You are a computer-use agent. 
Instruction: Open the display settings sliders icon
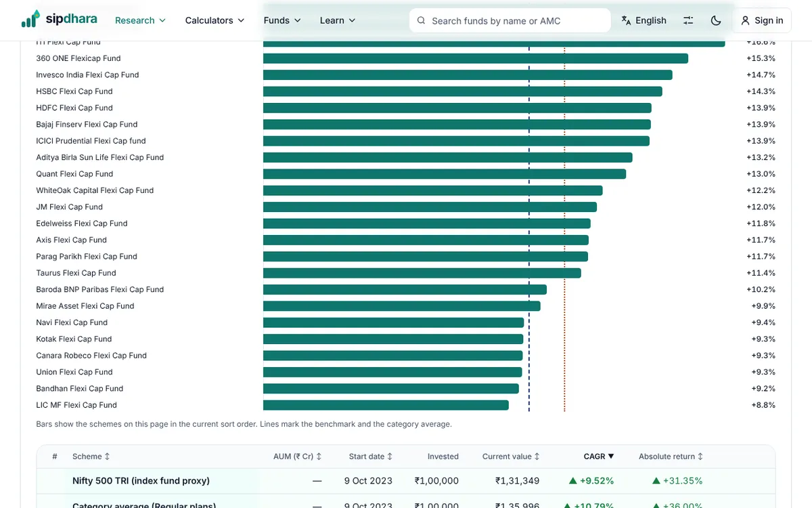(x=688, y=20)
